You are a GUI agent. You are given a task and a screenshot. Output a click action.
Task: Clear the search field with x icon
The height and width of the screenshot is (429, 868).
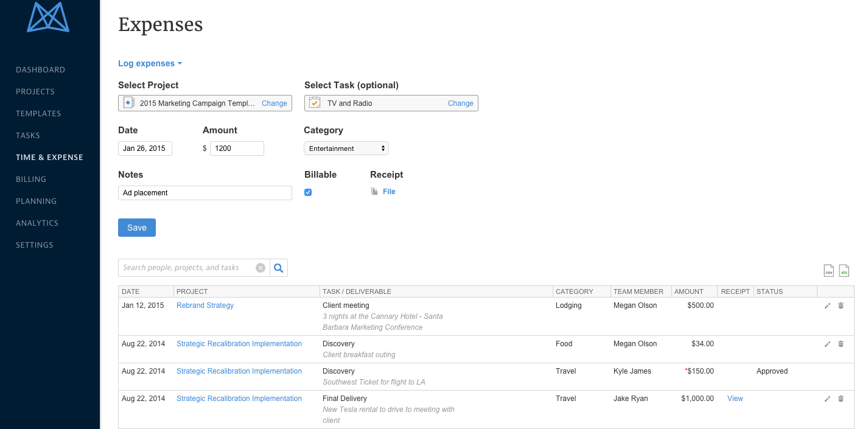[261, 268]
